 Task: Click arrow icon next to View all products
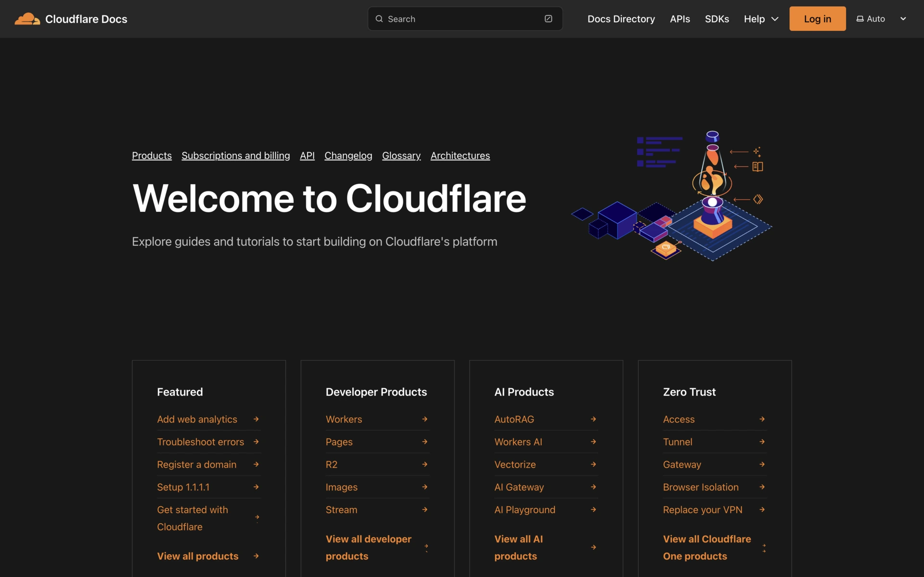256,556
